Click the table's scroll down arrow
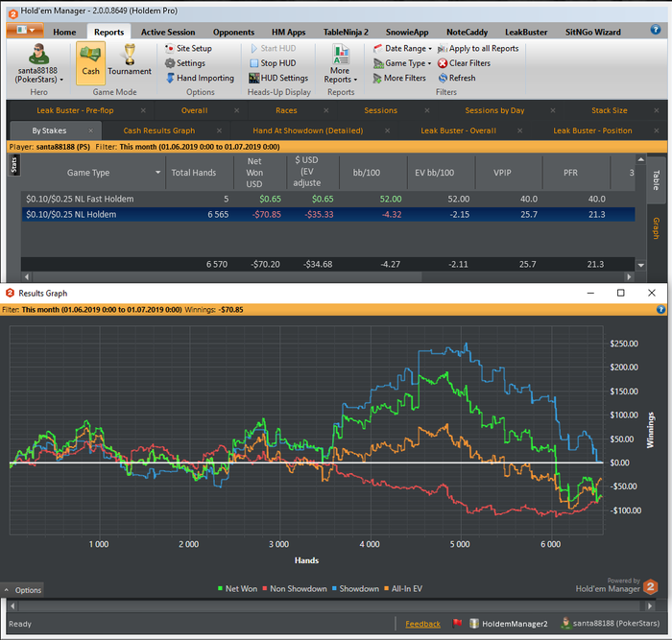 [x=640, y=265]
